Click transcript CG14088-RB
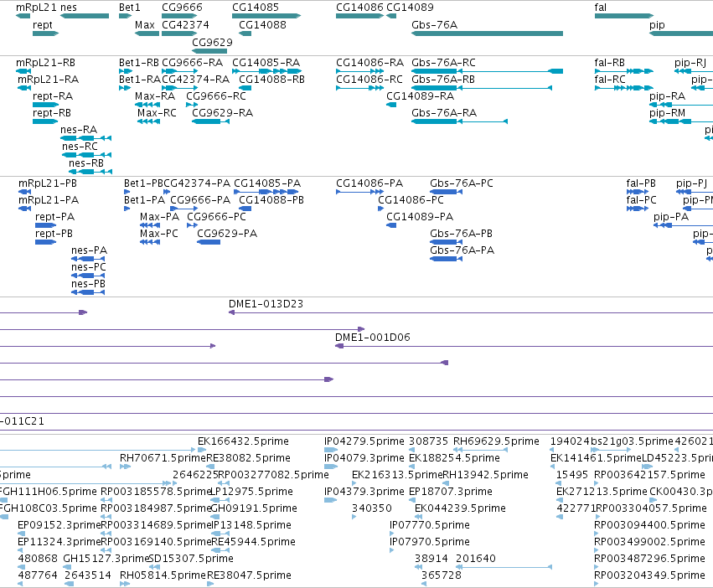Screen dimensions: 713x588 271,80
